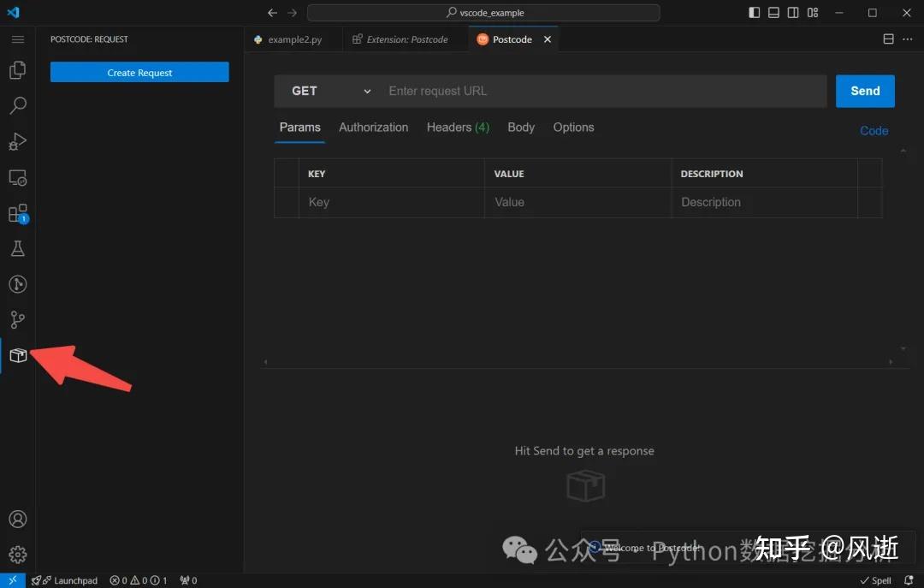The height and width of the screenshot is (588, 924).
Task: Select the Params tab
Action: [x=300, y=128]
